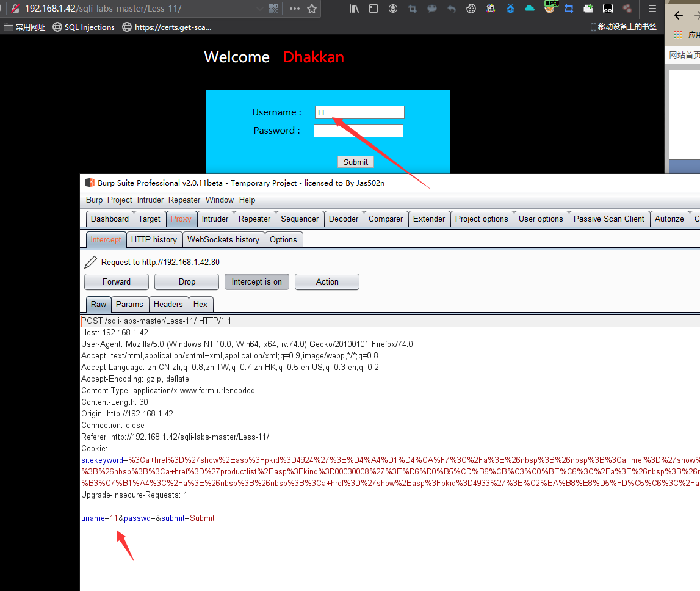Open the address bar history dropdown arrow
This screenshot has height=591, width=700.
(260, 9)
